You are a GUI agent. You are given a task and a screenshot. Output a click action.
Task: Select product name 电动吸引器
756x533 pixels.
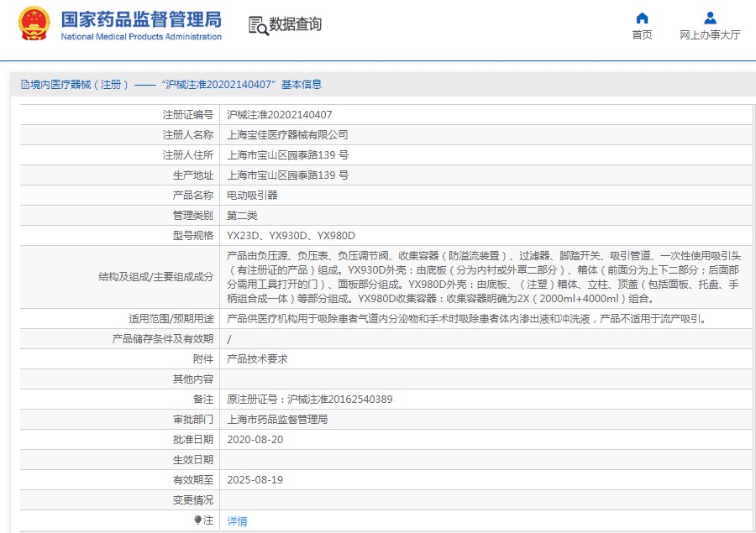tap(252, 196)
